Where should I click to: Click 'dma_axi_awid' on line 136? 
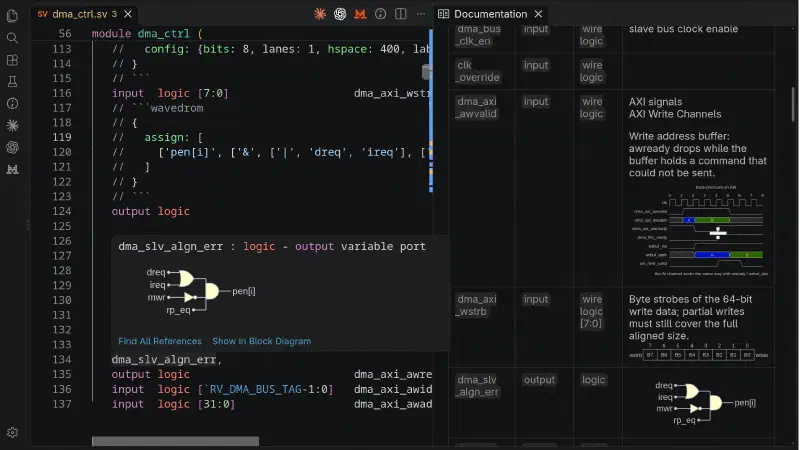tap(393, 389)
